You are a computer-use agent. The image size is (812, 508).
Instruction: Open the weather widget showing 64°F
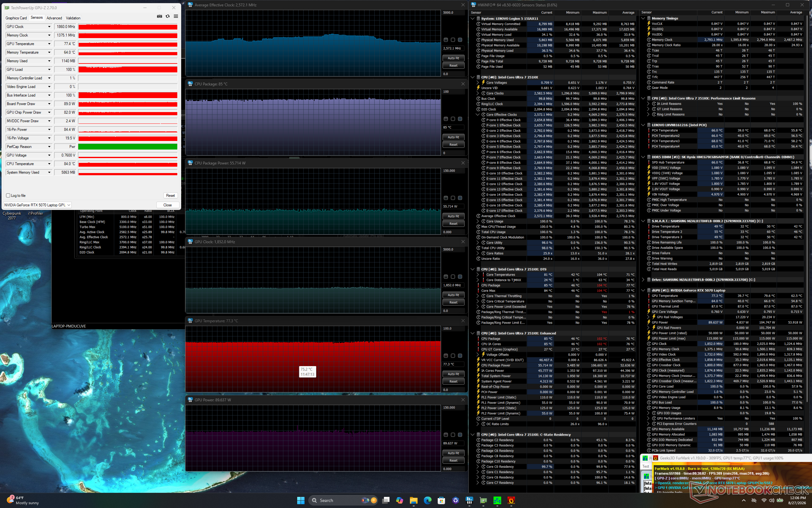point(23,500)
